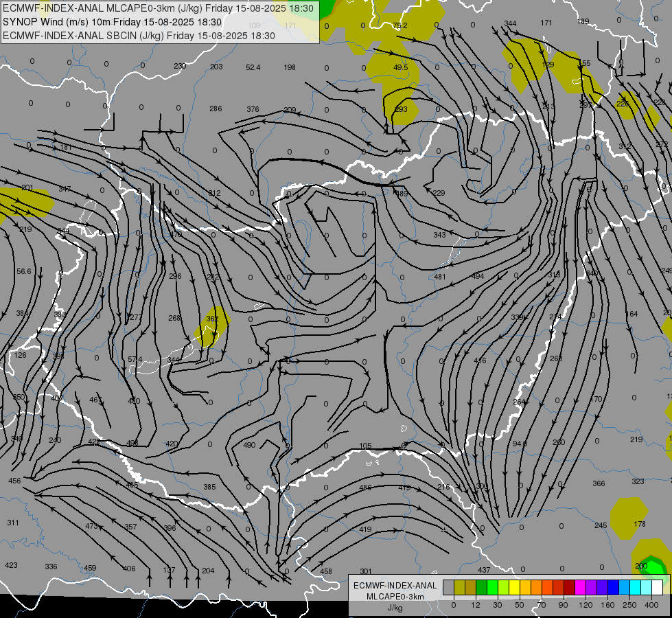Pick the pale cyan swatch left of 400
The width and height of the screenshot is (672, 618).
click(x=647, y=587)
